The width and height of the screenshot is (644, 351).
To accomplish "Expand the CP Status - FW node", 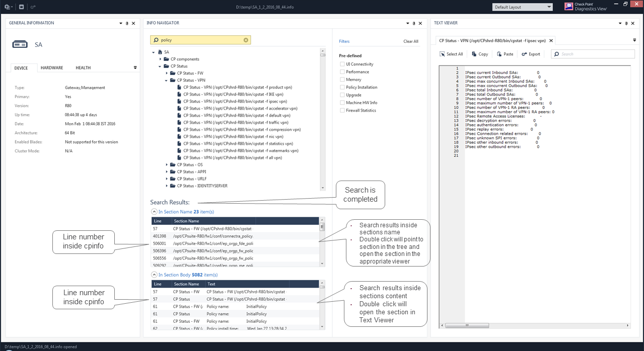I will click(x=167, y=73).
